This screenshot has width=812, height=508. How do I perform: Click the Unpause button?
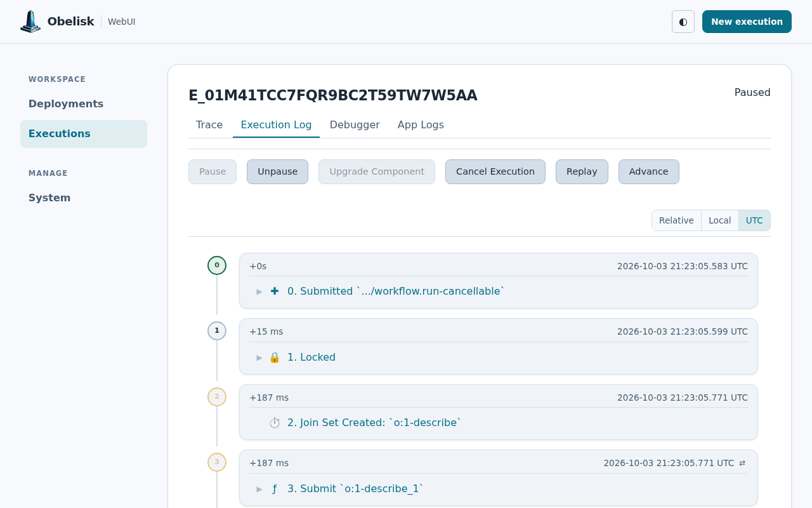[x=277, y=171]
